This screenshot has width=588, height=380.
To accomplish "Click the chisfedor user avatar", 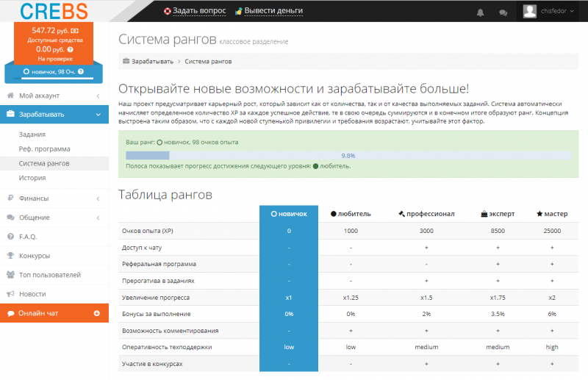I will pos(529,11).
